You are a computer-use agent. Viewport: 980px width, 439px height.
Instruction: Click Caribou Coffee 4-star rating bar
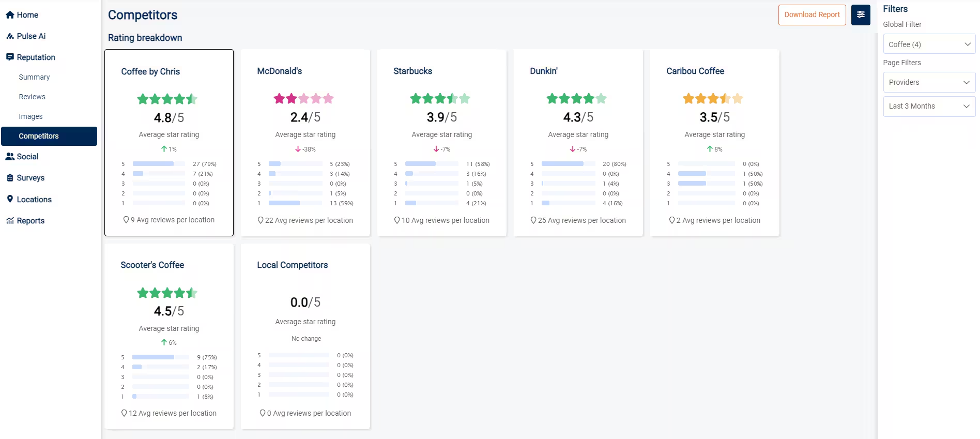click(x=707, y=174)
